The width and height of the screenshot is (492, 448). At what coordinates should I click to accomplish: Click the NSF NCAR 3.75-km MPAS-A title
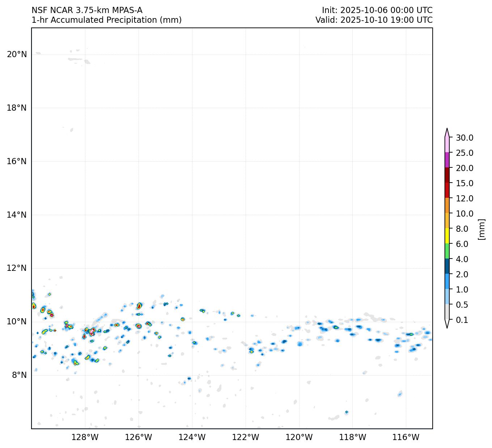87,10
